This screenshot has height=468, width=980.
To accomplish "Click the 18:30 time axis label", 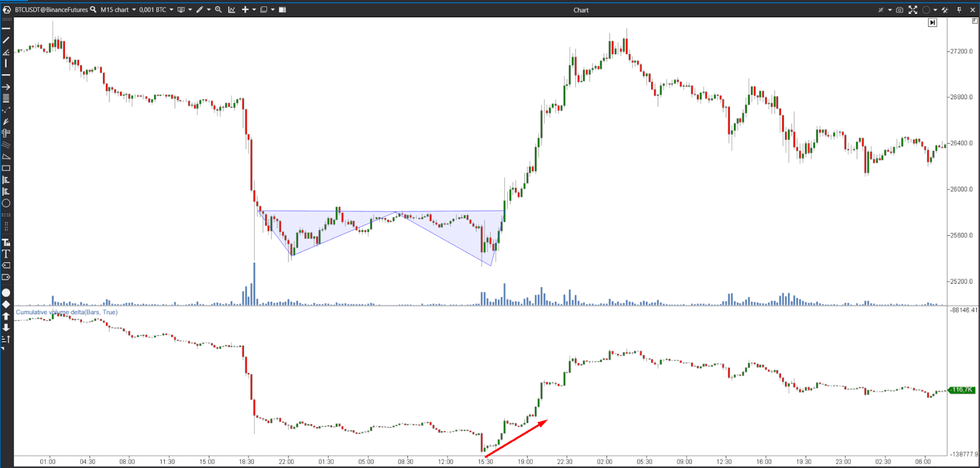I will pyautogui.click(x=246, y=461).
